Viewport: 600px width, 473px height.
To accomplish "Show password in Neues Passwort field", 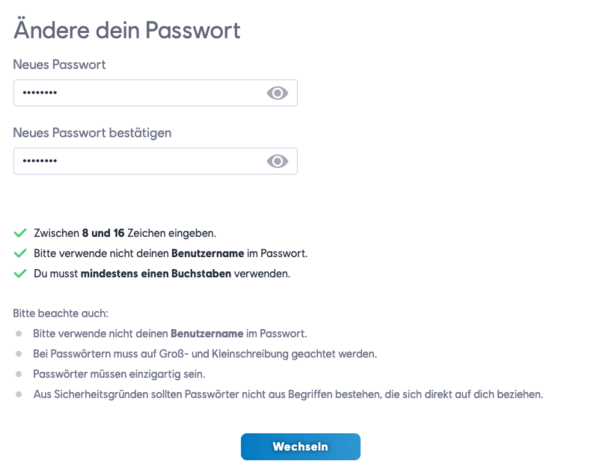I will (277, 93).
